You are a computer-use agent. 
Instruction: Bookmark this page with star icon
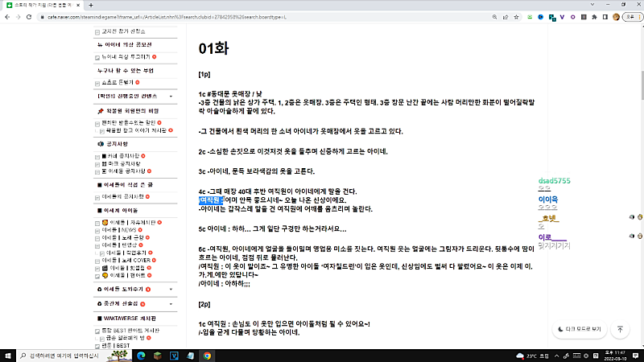(x=516, y=19)
